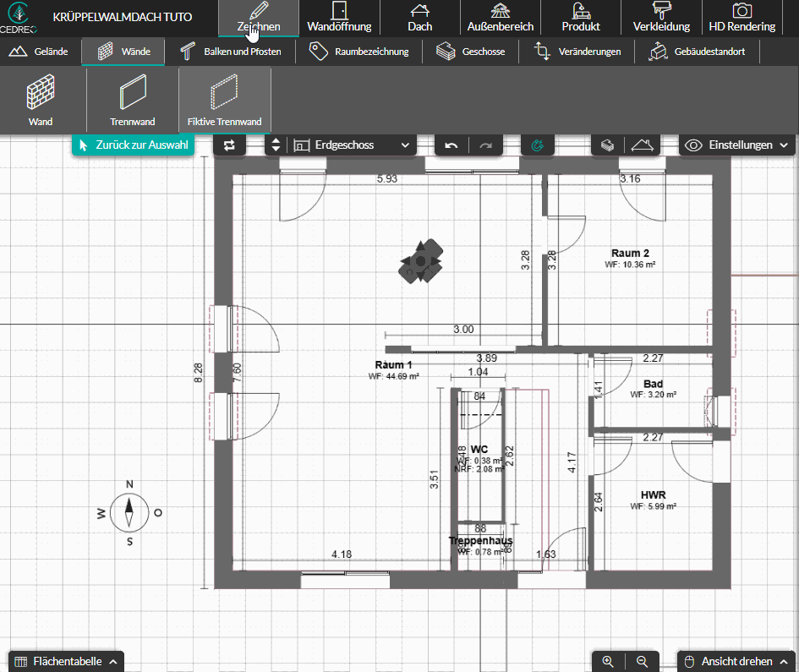Select the Raum 1 label

pyautogui.click(x=393, y=365)
